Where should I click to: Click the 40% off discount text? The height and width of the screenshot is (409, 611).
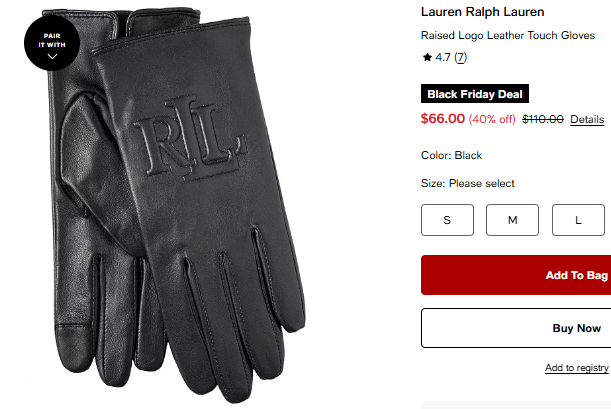tap(492, 119)
